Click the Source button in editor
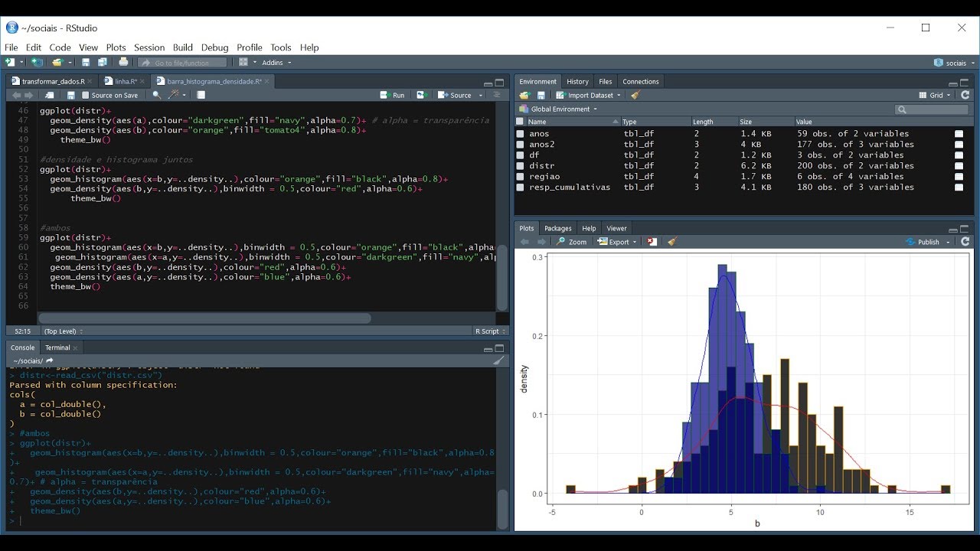 coord(456,96)
